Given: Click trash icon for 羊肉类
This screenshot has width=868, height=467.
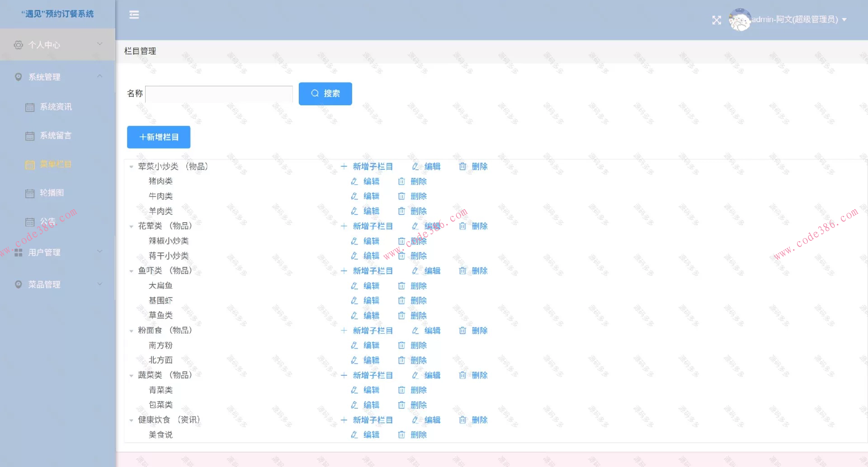Looking at the screenshot, I should point(401,211).
